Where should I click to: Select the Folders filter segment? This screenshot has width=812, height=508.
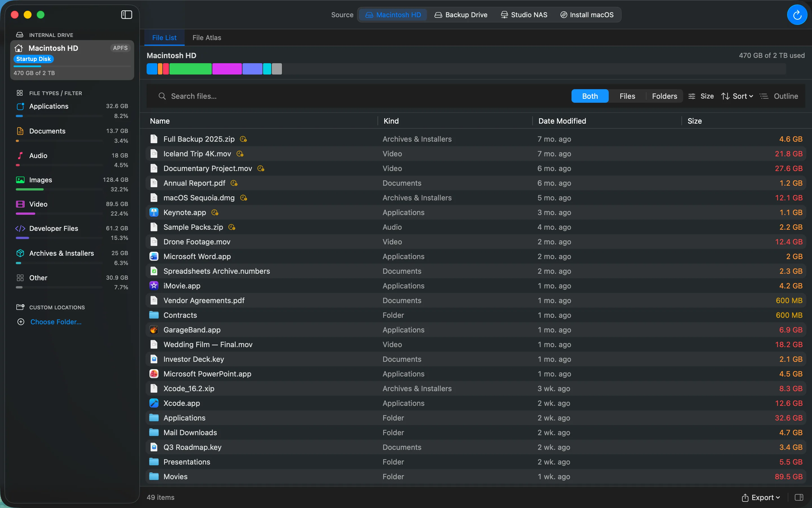pos(664,96)
